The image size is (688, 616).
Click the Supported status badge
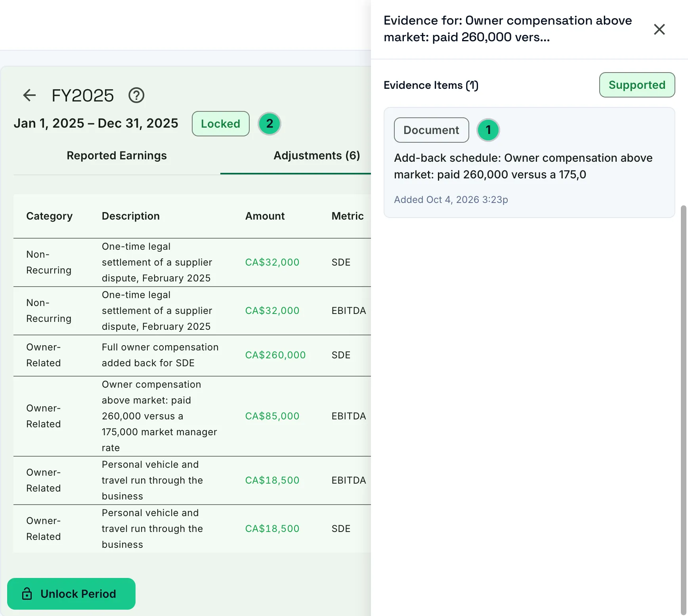pyautogui.click(x=637, y=85)
